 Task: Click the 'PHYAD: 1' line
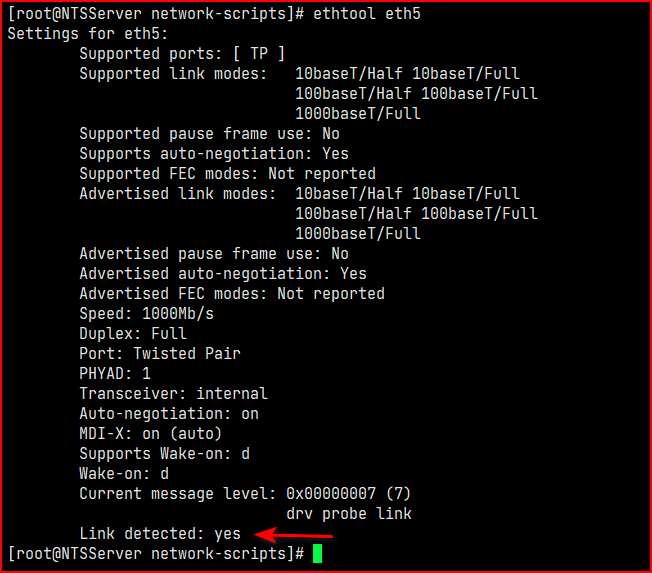(115, 373)
